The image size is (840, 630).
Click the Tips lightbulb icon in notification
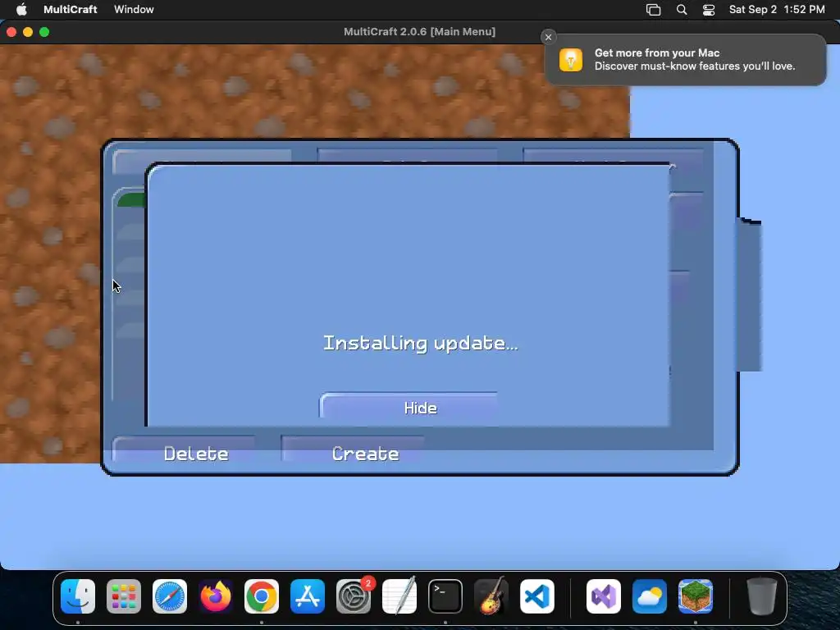(571, 59)
